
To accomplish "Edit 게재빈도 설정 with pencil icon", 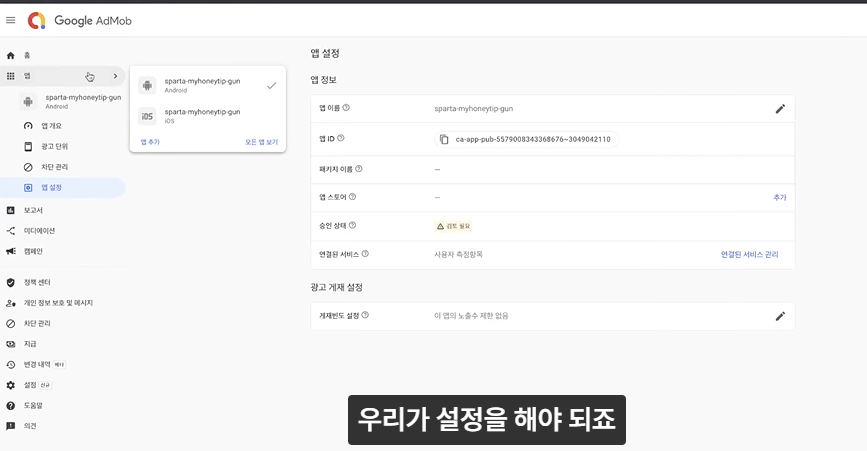I will (780, 316).
